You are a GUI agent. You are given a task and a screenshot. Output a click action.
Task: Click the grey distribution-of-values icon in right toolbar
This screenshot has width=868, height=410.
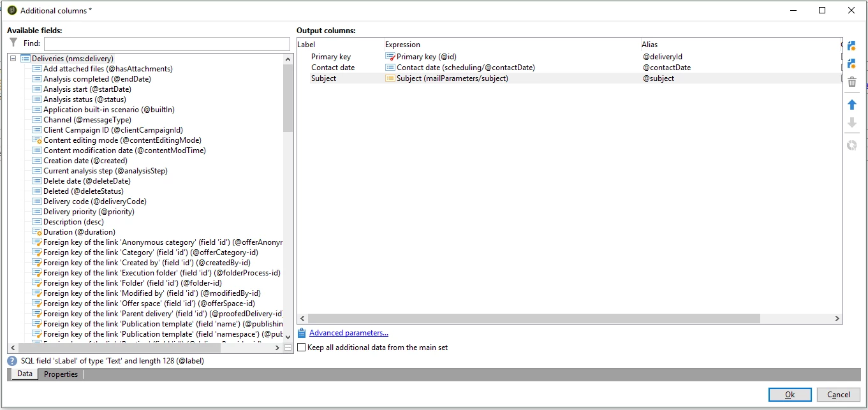851,145
